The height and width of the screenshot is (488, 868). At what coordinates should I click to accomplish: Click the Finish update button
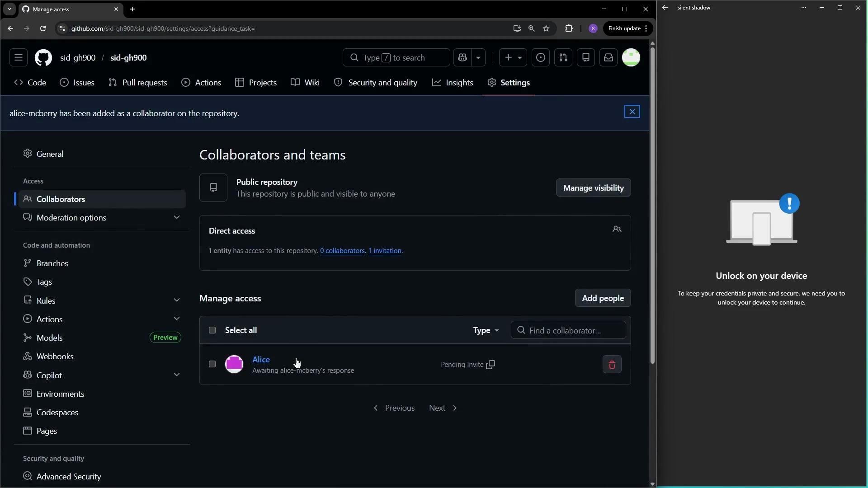(x=628, y=28)
